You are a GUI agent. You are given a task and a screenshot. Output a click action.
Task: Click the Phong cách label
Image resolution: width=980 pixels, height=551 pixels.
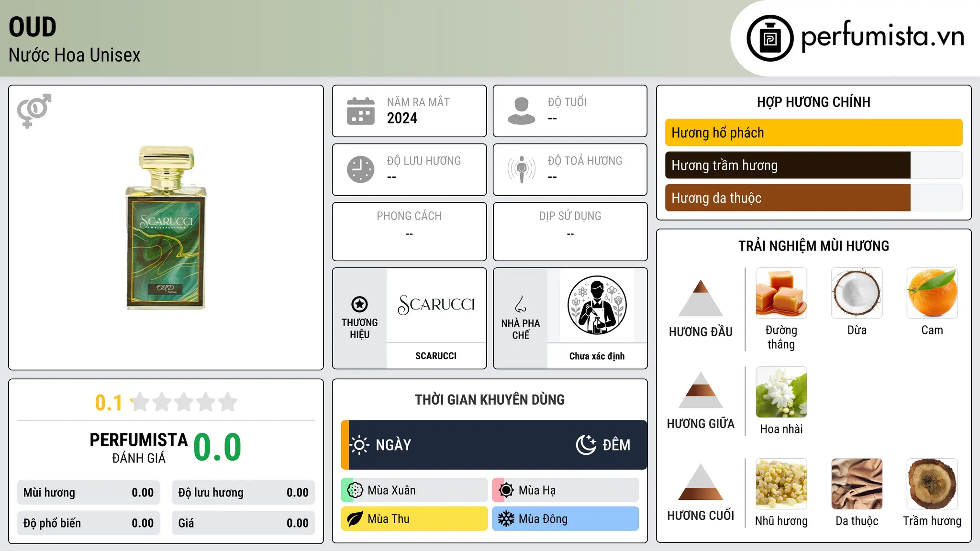click(409, 216)
